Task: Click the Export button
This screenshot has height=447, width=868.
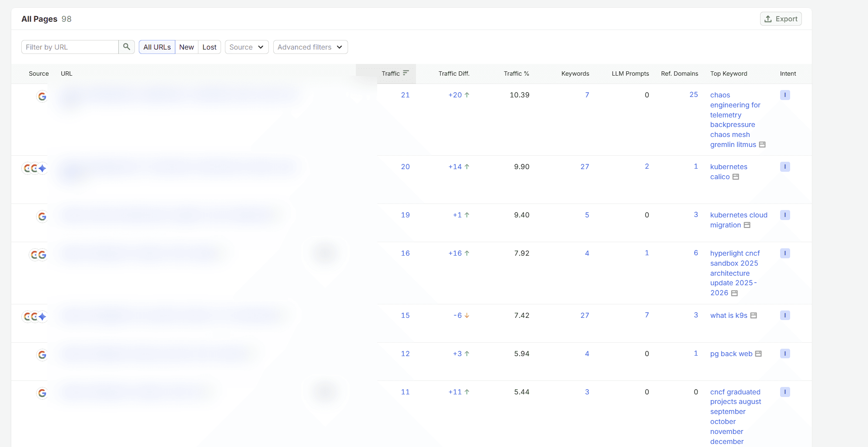Action: (x=781, y=19)
